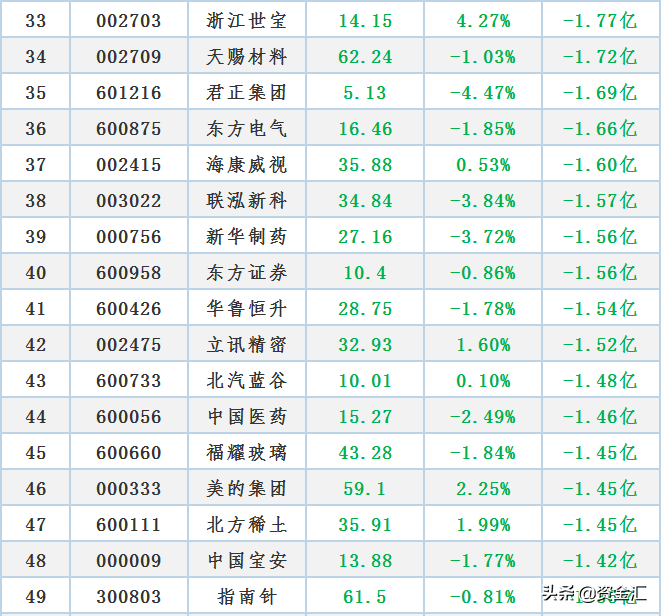Select stock code 600958

(x=129, y=273)
